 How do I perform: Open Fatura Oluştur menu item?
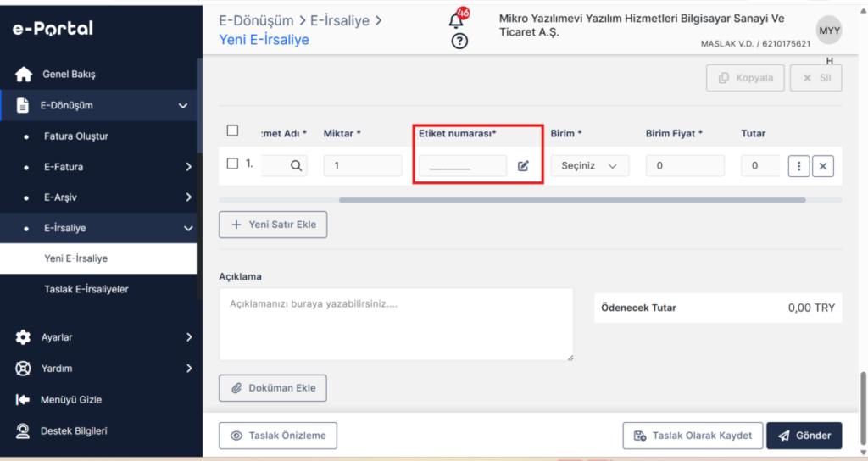75,136
